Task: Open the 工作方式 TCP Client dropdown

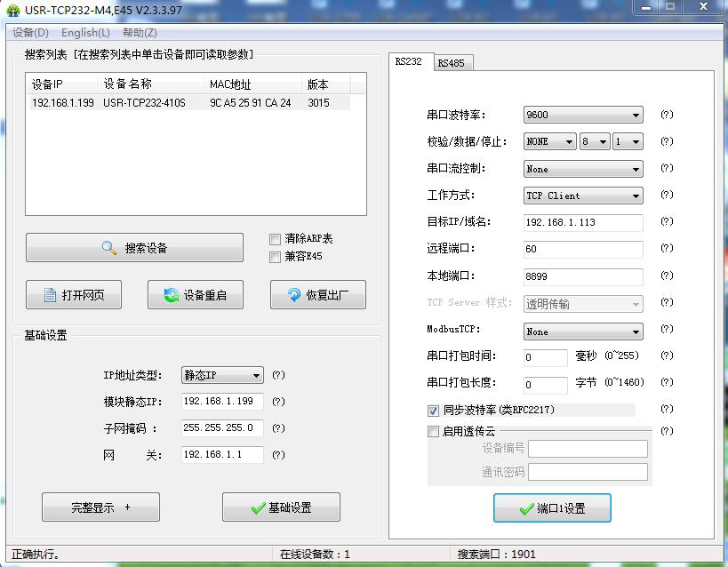Action: pyautogui.click(x=583, y=196)
